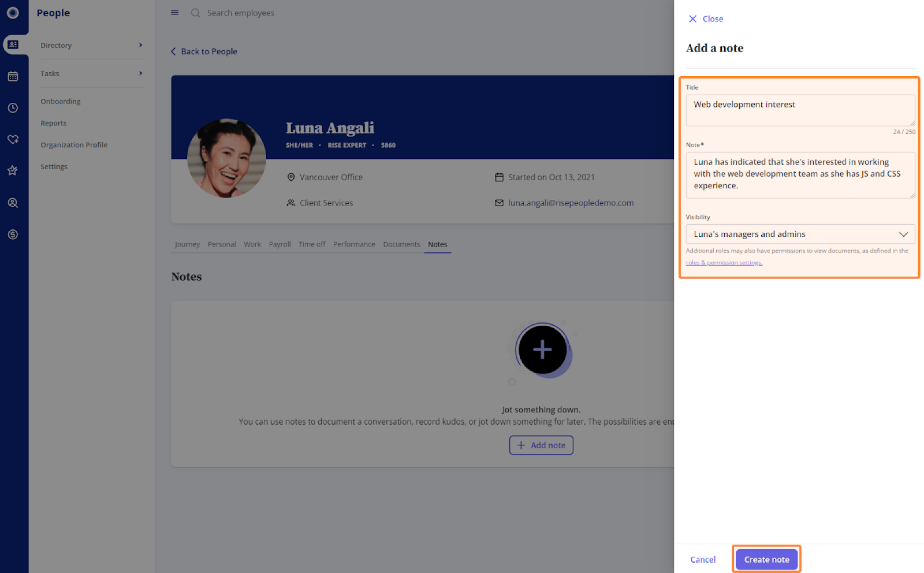This screenshot has height=573, width=924.
Task: Click the employee number 5860
Action: pyautogui.click(x=388, y=145)
